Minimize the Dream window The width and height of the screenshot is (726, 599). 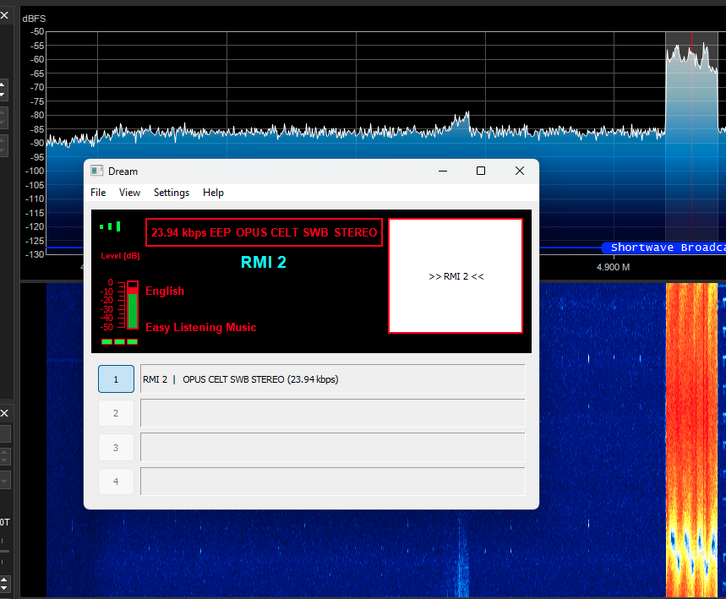443,171
